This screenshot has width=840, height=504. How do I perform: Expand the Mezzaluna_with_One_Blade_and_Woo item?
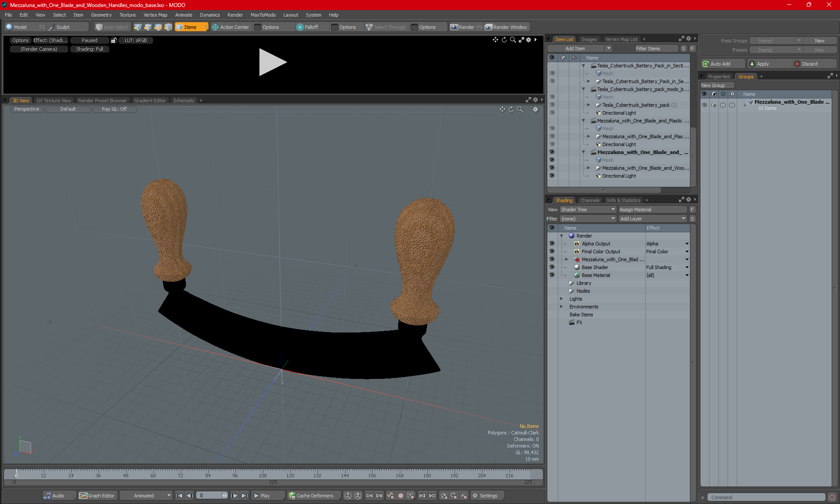(x=588, y=168)
